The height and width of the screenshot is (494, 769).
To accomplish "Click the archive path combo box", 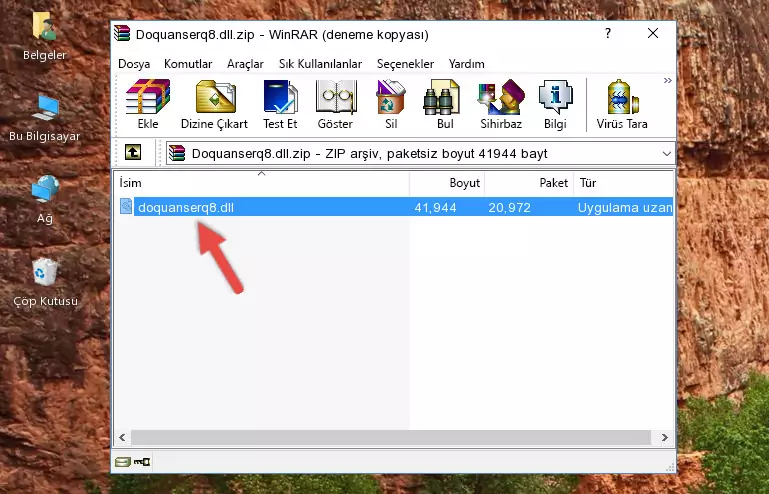I will point(420,154).
